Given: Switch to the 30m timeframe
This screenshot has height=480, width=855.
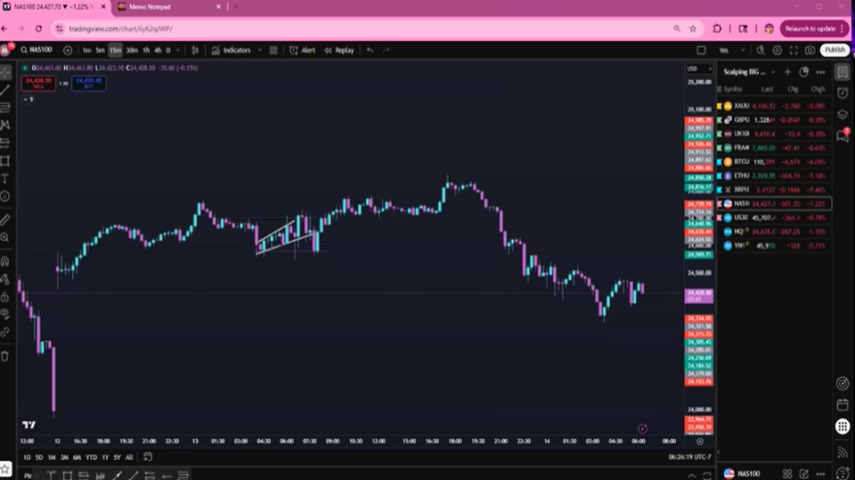Looking at the screenshot, I should (x=131, y=50).
